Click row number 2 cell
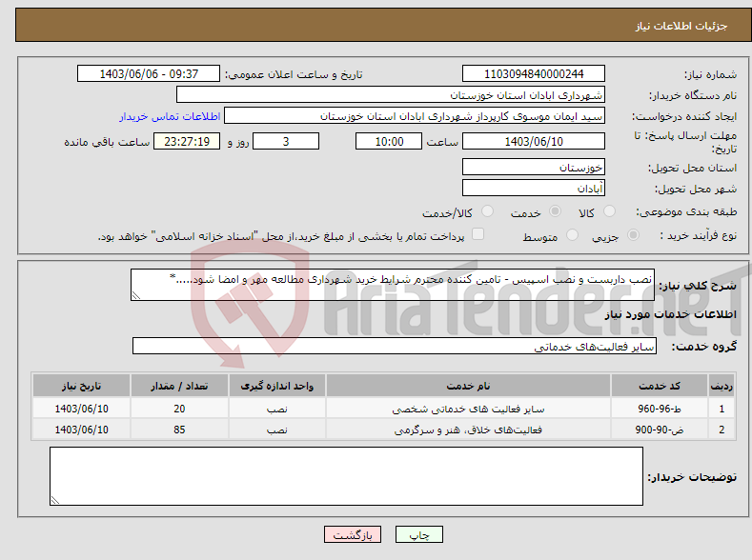 [x=722, y=430]
